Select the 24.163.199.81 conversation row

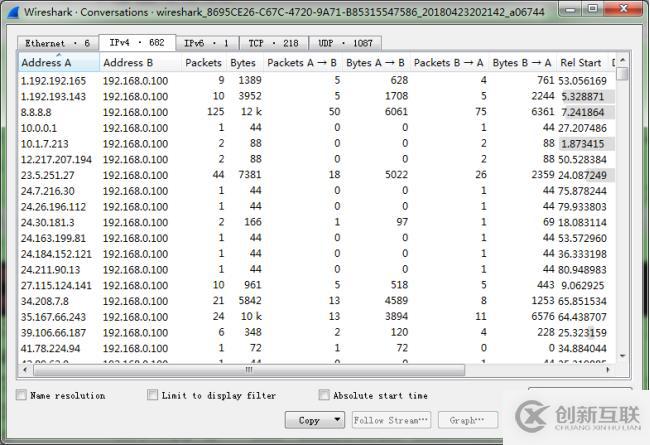point(317,238)
